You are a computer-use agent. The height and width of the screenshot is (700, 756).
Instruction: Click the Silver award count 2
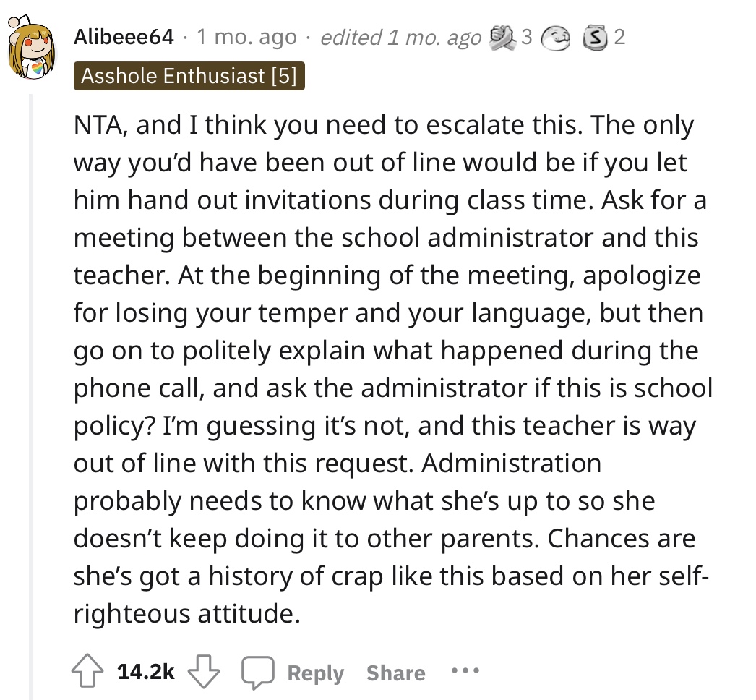click(619, 37)
